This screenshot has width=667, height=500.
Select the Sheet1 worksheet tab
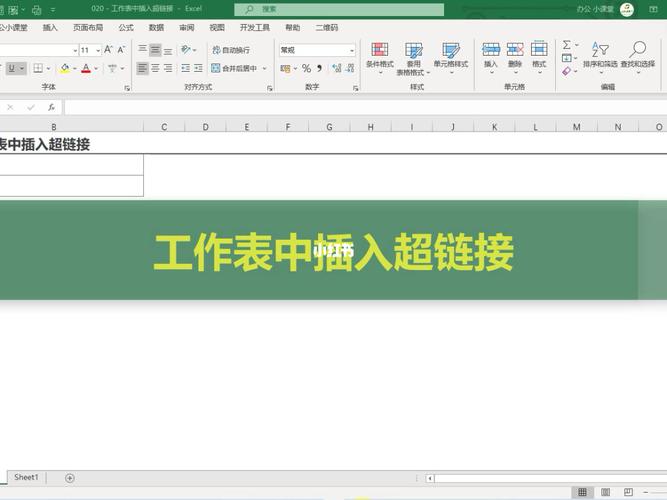click(26, 477)
